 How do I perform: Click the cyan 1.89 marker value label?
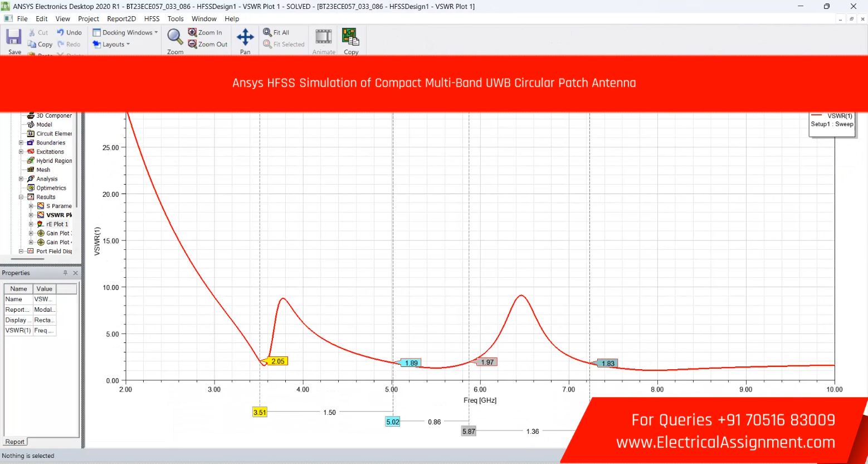click(x=411, y=363)
